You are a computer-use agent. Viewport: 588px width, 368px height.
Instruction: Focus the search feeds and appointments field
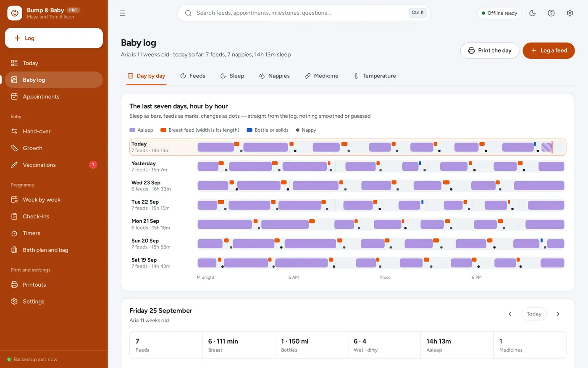304,13
